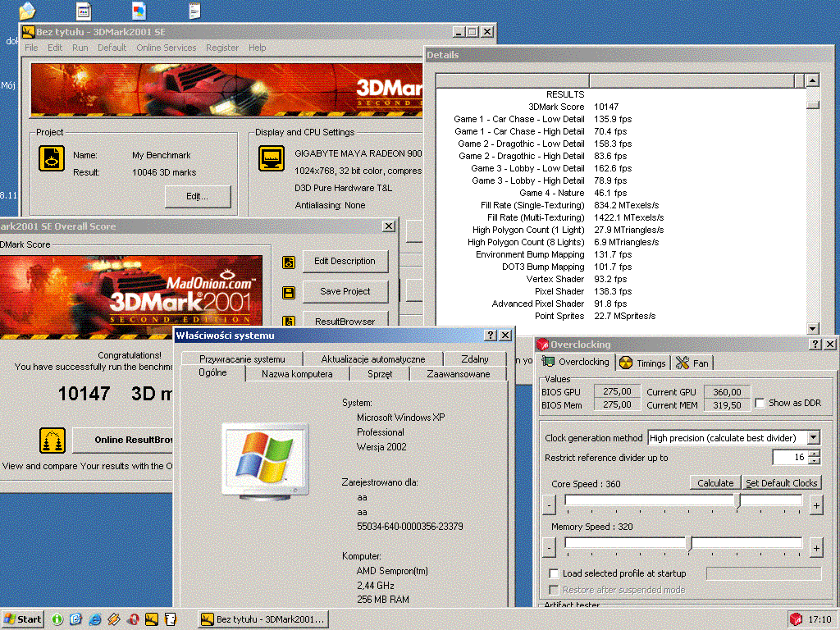
Task: Click the yellow icon beside Online ResultBrowser
Action: 52,441
